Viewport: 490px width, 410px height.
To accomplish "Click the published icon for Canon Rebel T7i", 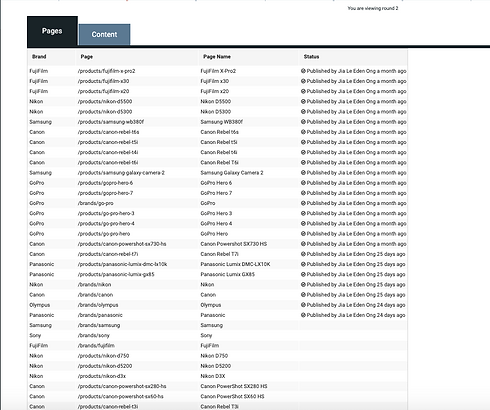I will coord(303,254).
